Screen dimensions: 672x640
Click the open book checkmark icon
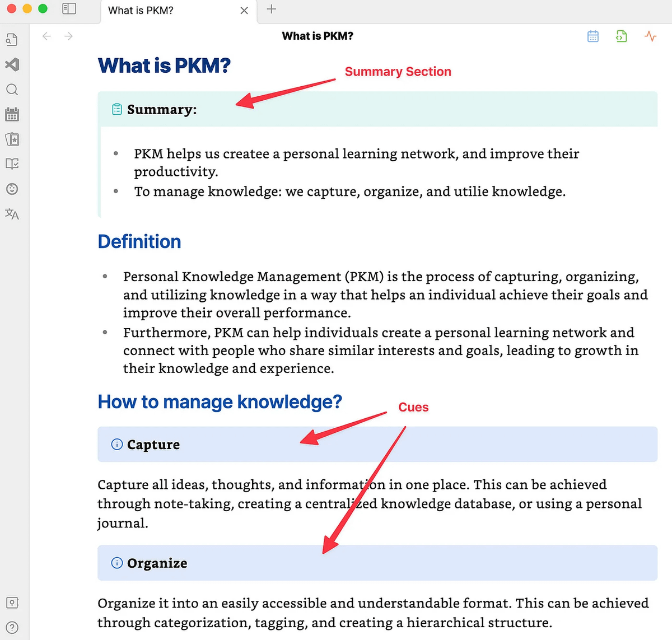[12, 164]
